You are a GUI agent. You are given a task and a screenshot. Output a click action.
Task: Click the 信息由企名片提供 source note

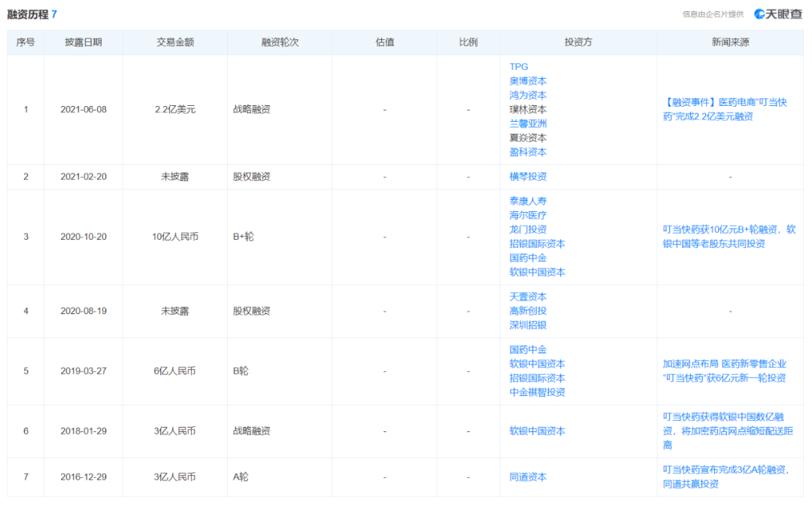[x=713, y=14]
